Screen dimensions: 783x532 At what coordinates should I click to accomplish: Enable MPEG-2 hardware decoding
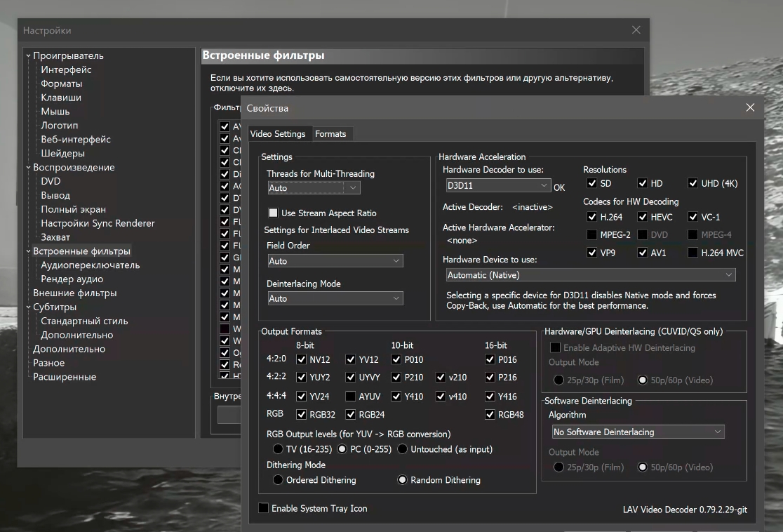pos(592,235)
